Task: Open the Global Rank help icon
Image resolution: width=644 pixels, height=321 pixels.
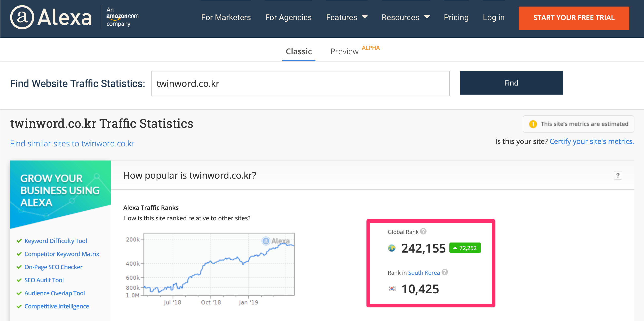Action: point(423,231)
